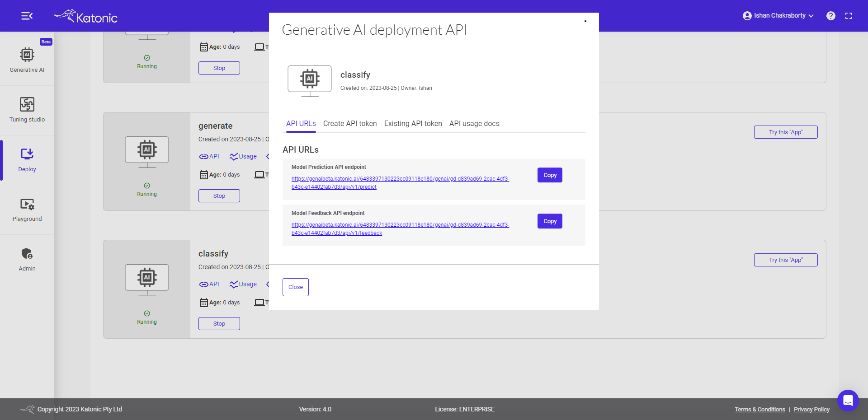Viewport: 868px width, 420px height.
Task: Switch to Existing API token tab
Action: pos(413,124)
